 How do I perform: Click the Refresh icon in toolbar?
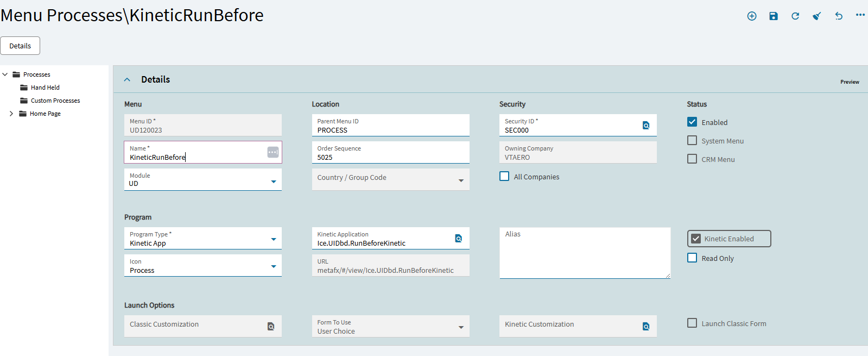795,16
